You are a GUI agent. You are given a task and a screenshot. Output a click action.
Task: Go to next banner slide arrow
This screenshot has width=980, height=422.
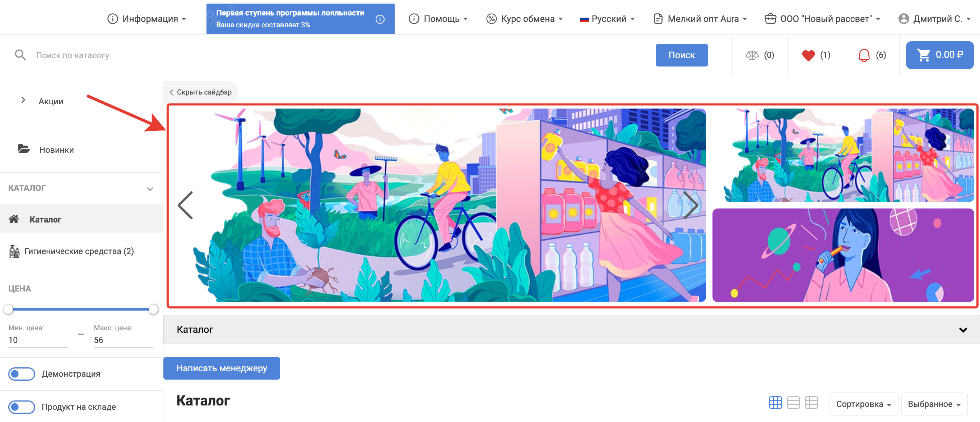pos(690,205)
